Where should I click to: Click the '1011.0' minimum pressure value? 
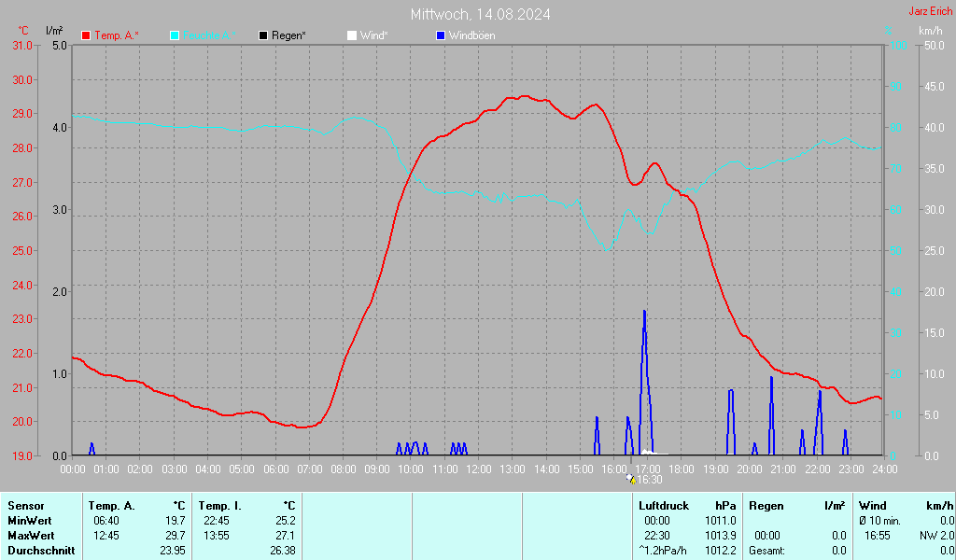click(x=721, y=521)
